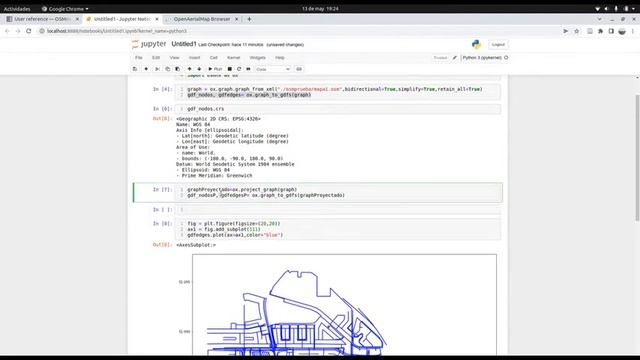This screenshot has width=640, height=360.
Task: Open the Kernel menu
Action: point(233,58)
